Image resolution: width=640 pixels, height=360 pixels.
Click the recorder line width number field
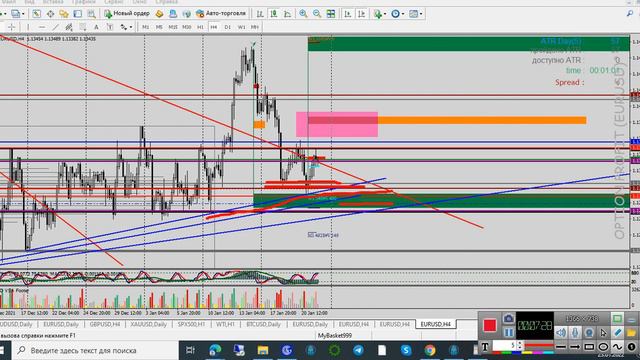pyautogui.click(x=504, y=346)
